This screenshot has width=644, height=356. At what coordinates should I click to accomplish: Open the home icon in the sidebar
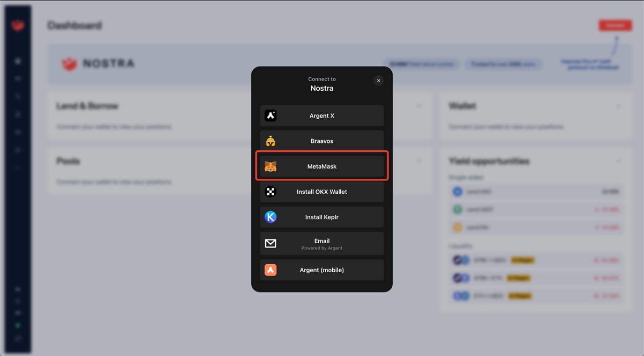(x=18, y=61)
